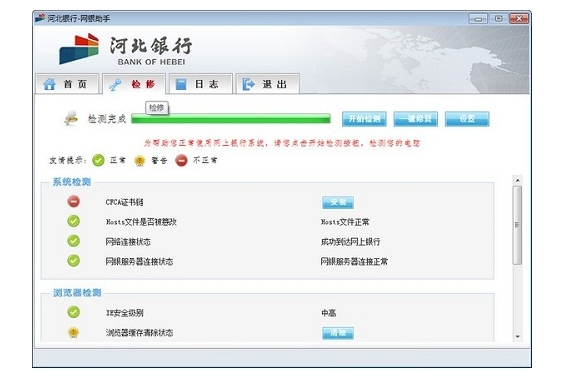564x384 pixels.
Task: Click the 开始检测 start detection button
Action: pyautogui.click(x=364, y=119)
